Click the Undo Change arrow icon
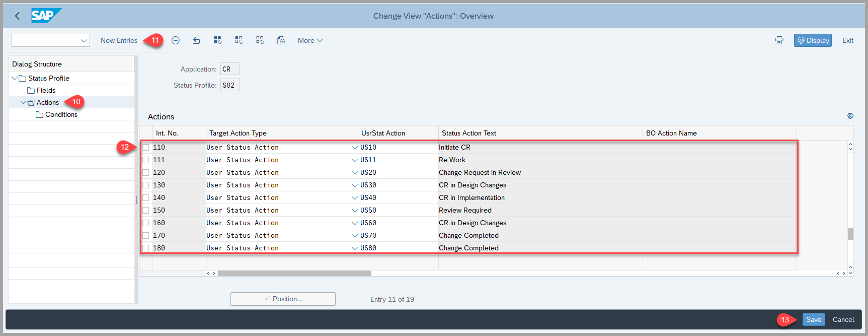 (x=197, y=40)
